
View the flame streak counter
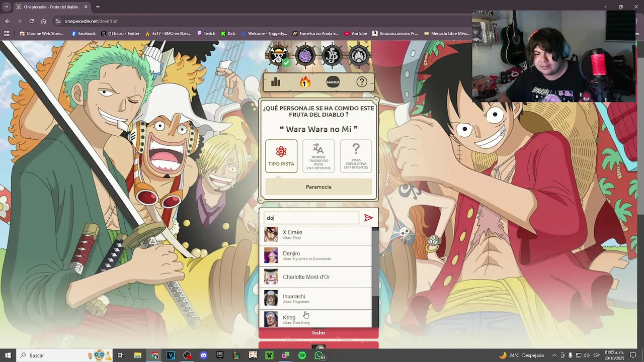point(305,82)
